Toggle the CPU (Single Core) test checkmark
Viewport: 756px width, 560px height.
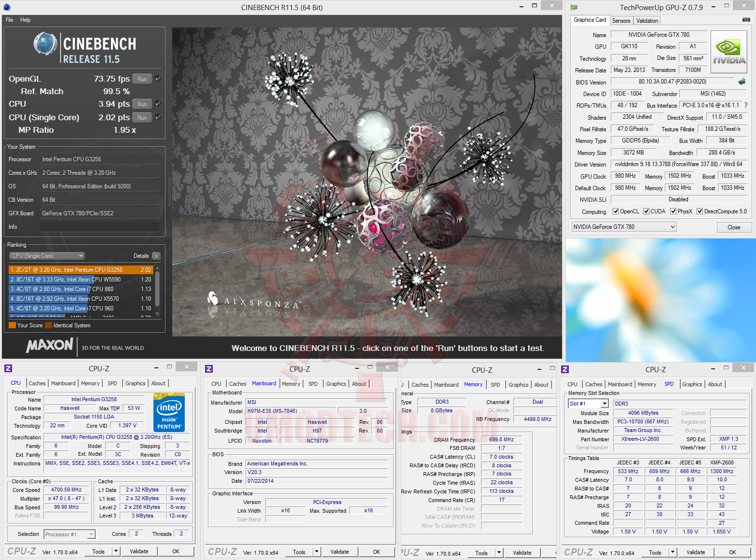tap(158, 117)
